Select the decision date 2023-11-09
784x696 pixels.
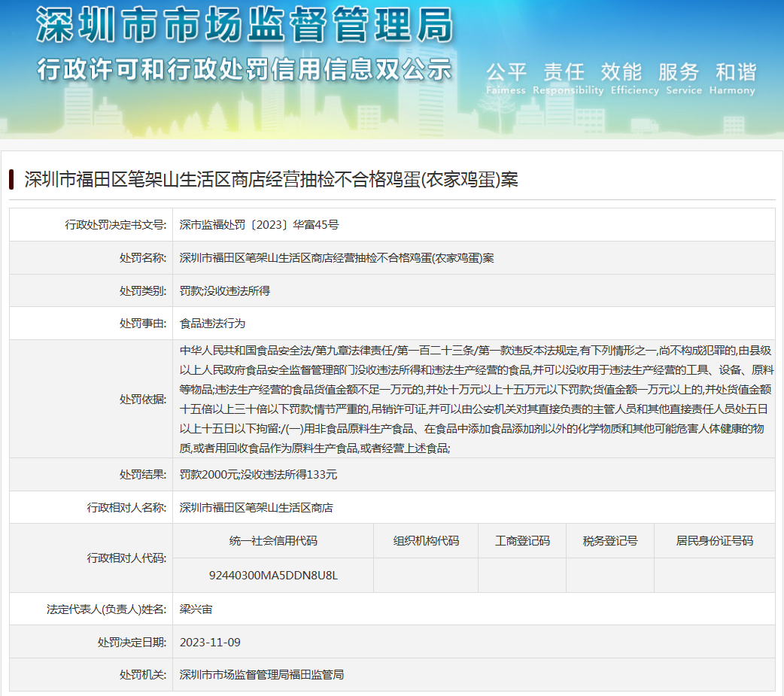[210, 642]
